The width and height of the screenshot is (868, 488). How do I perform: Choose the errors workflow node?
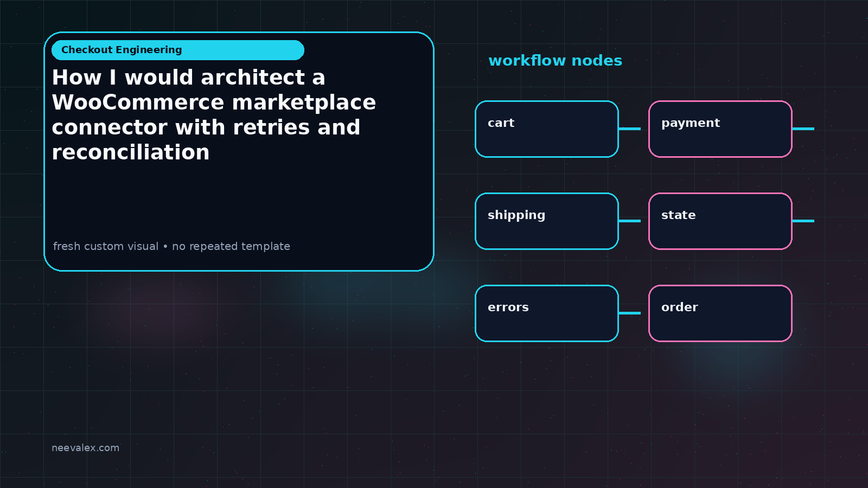point(547,313)
